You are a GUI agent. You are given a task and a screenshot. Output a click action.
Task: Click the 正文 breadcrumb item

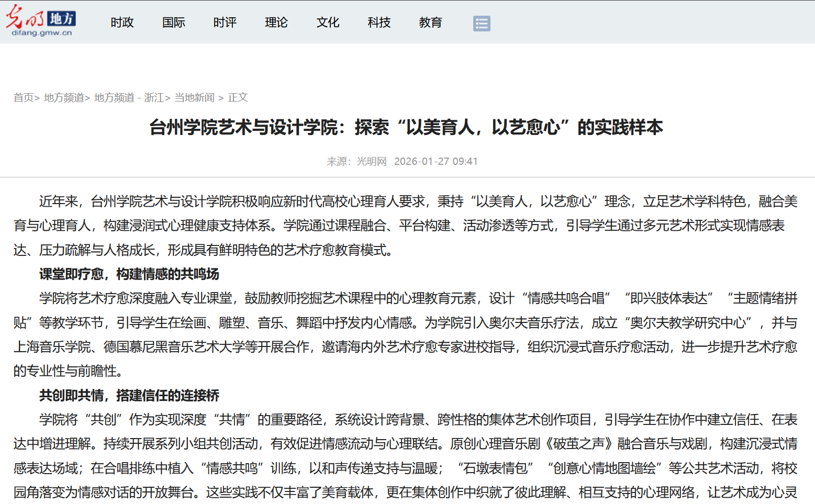coord(238,98)
